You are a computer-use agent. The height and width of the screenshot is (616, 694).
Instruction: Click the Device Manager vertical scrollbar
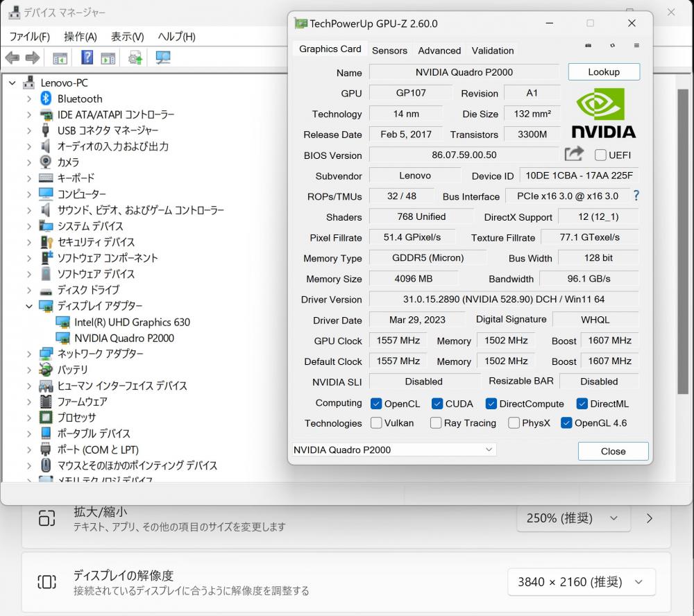coord(684,241)
